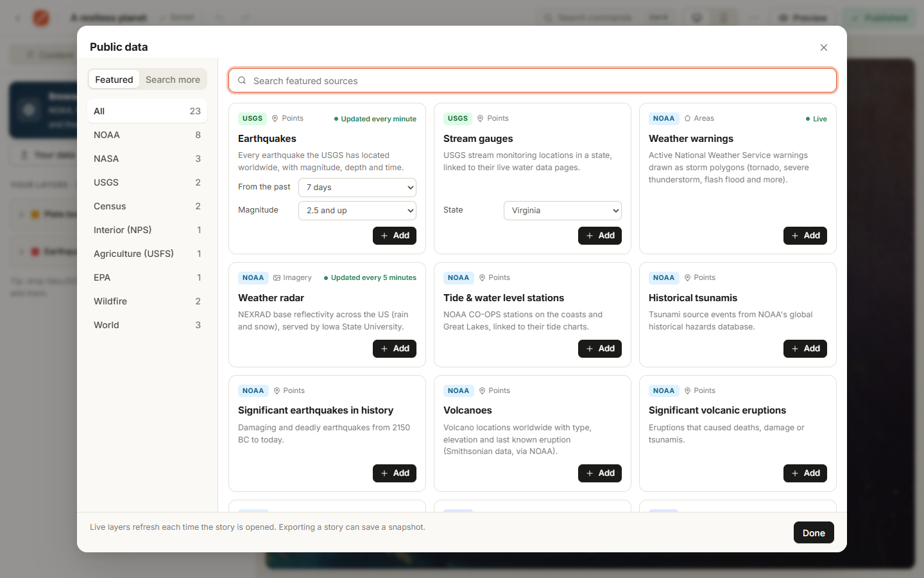
Task: Add the Weather warnings layer
Action: tap(805, 236)
